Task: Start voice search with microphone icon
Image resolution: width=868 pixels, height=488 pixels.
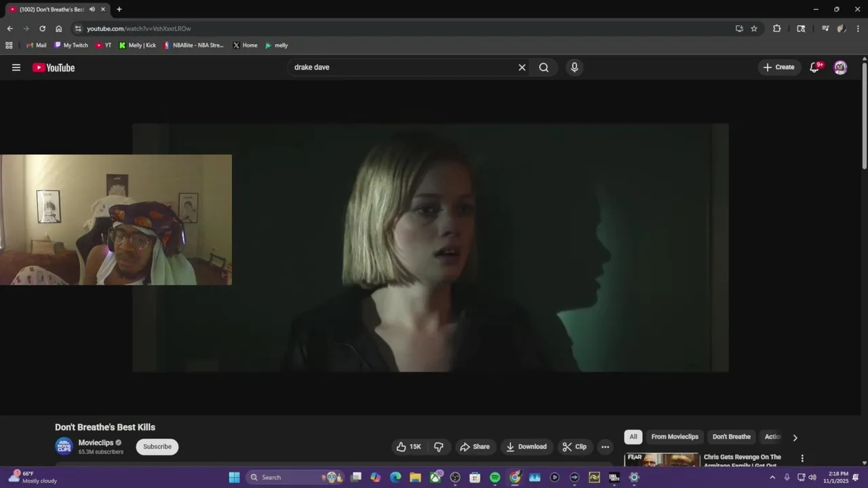Action: coord(574,67)
